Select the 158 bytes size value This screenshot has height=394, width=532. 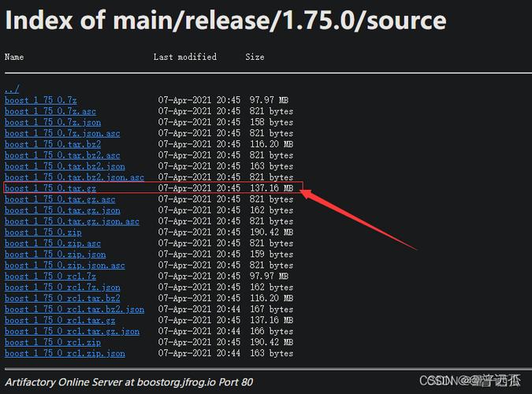tap(271, 122)
